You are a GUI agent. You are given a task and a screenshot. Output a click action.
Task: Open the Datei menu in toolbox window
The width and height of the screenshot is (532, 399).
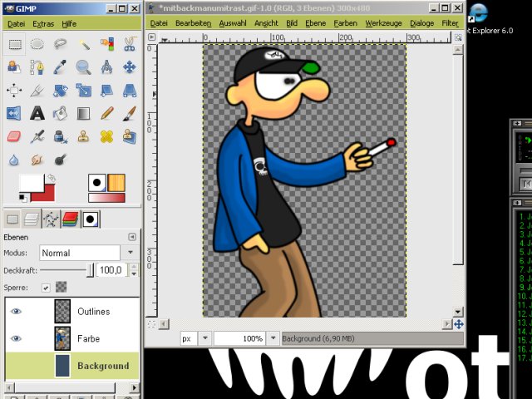17,24
